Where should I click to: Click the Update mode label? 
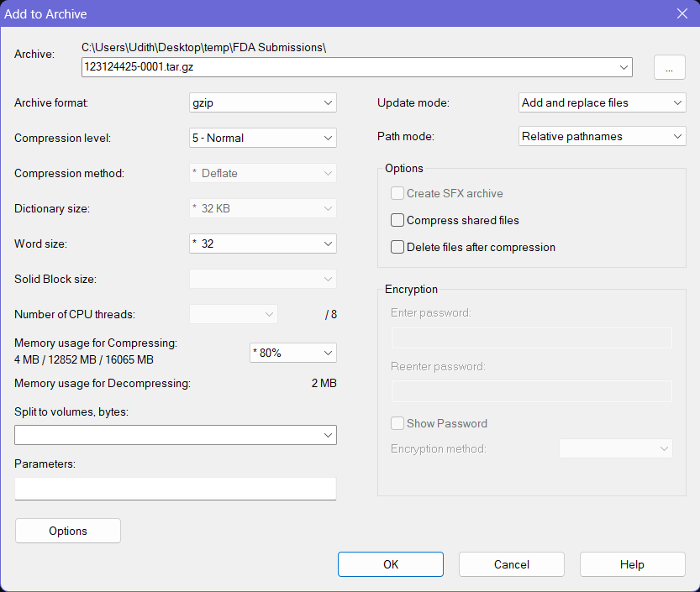[413, 102]
